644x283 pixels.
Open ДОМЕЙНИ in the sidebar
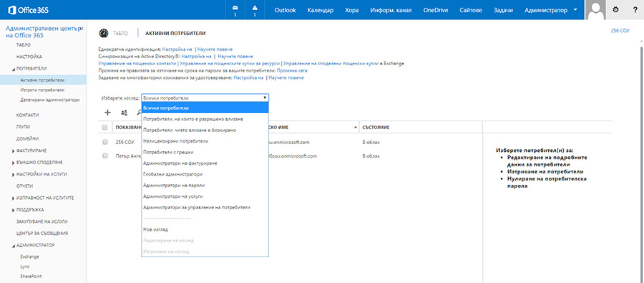pos(27,139)
